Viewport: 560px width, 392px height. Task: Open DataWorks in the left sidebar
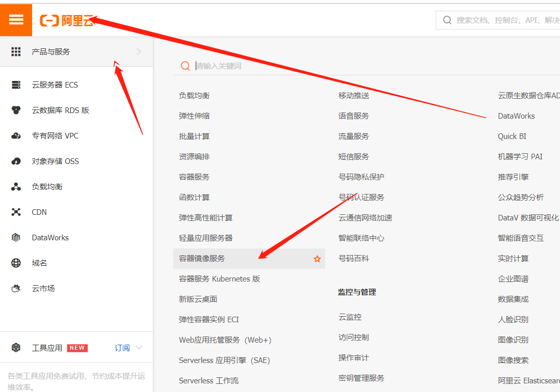50,238
